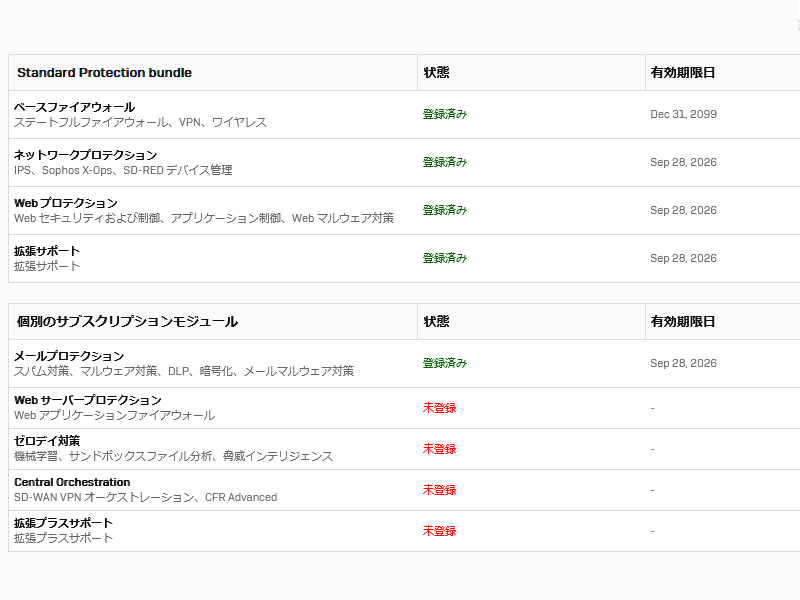Image resolution: width=800 pixels, height=600 pixels.
Task: Select expiry date of Web プロテクション row
Action: click(x=683, y=210)
